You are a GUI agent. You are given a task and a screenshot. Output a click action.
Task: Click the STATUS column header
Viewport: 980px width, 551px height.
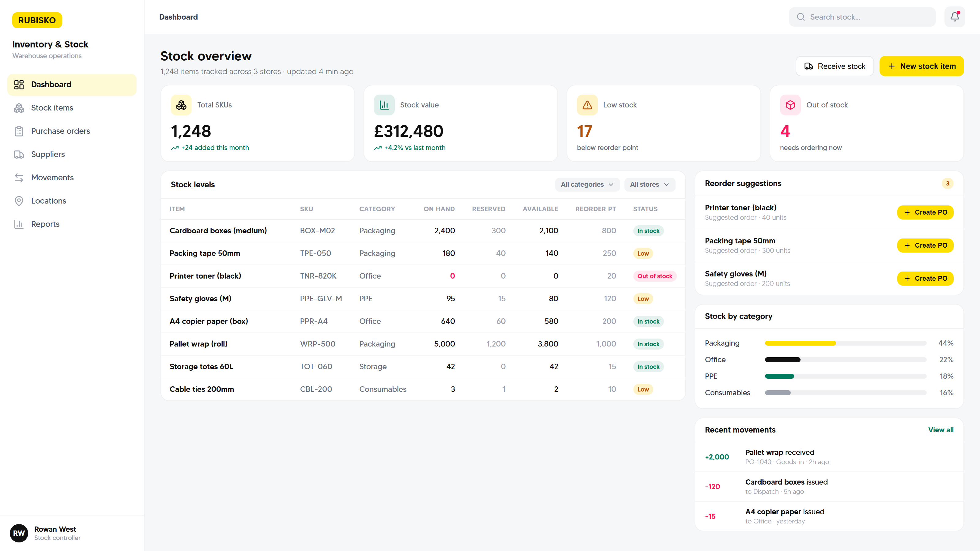click(645, 209)
